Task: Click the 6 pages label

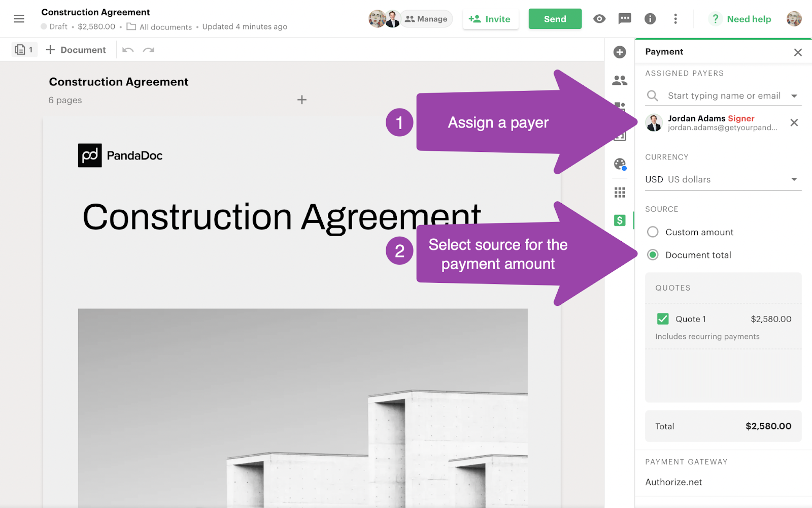Action: point(65,101)
